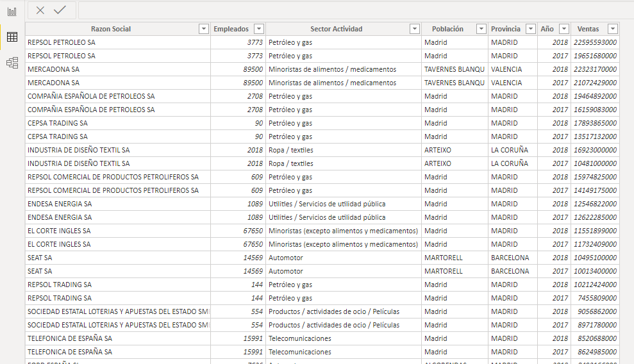The height and width of the screenshot is (364, 634).
Task: Select the 12546822000 Ventas cell
Action: click(x=595, y=204)
